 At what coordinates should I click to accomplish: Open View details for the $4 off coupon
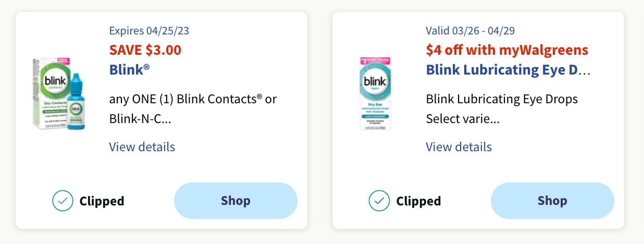459,147
